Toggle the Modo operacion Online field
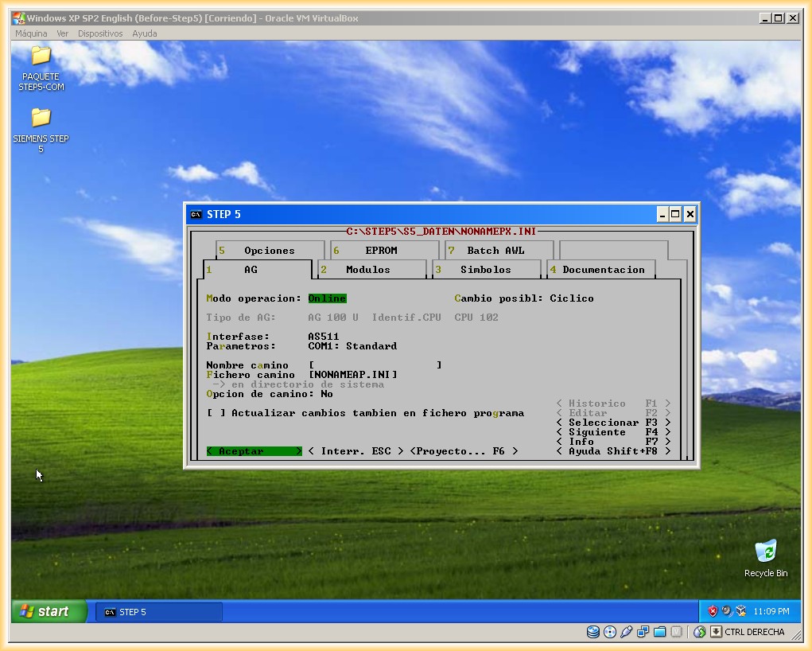812x651 pixels. tap(327, 298)
